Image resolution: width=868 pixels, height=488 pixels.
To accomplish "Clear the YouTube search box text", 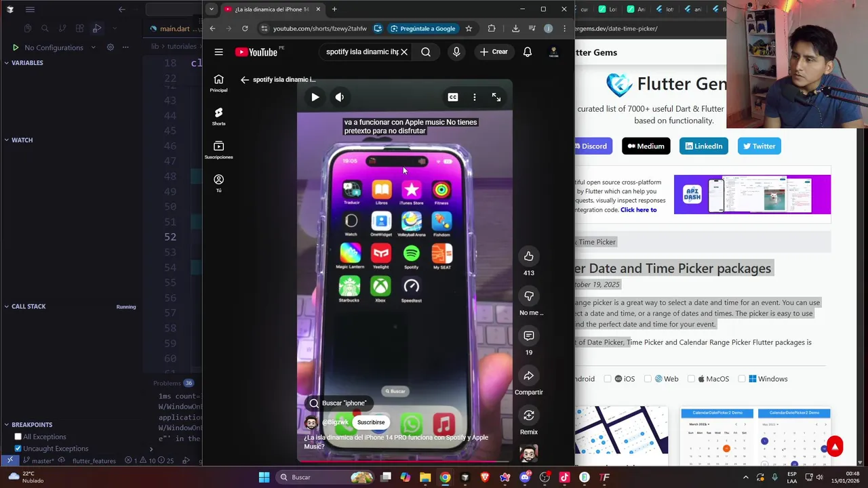I will coord(404,52).
